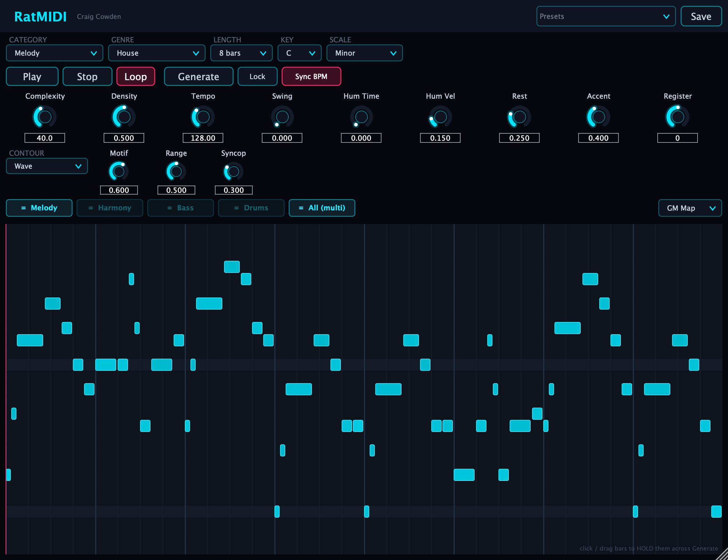Switch to the Harmony track tab

pyautogui.click(x=110, y=208)
